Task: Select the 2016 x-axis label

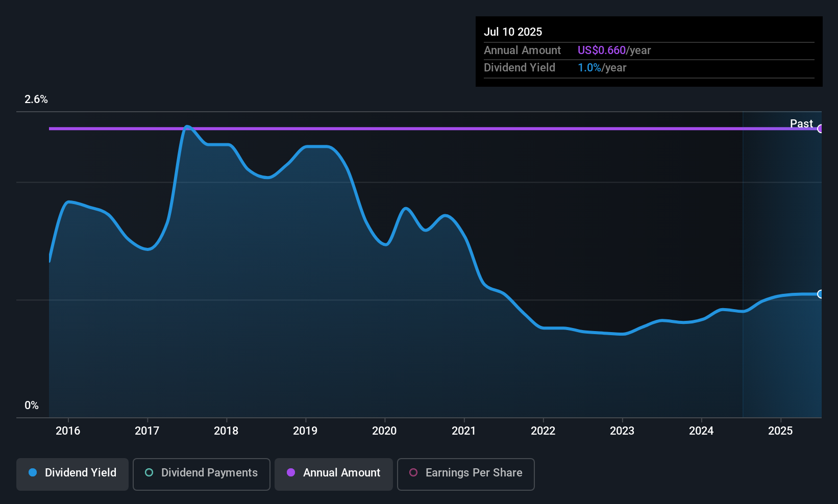Action: point(68,431)
